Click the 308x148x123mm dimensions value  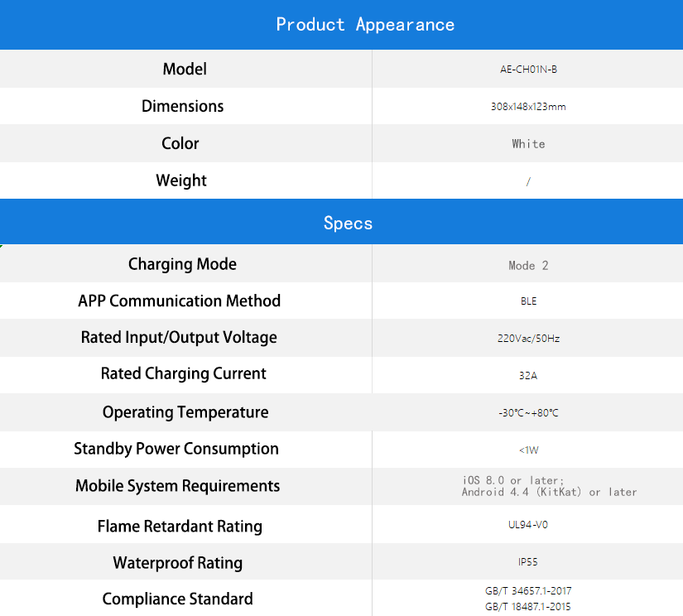tap(528, 107)
